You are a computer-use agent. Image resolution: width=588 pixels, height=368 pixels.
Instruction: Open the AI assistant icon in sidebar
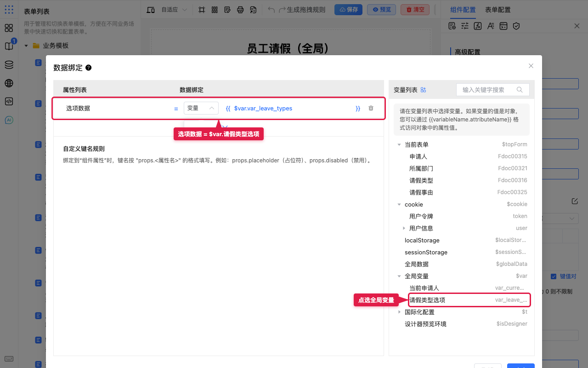tap(9, 120)
